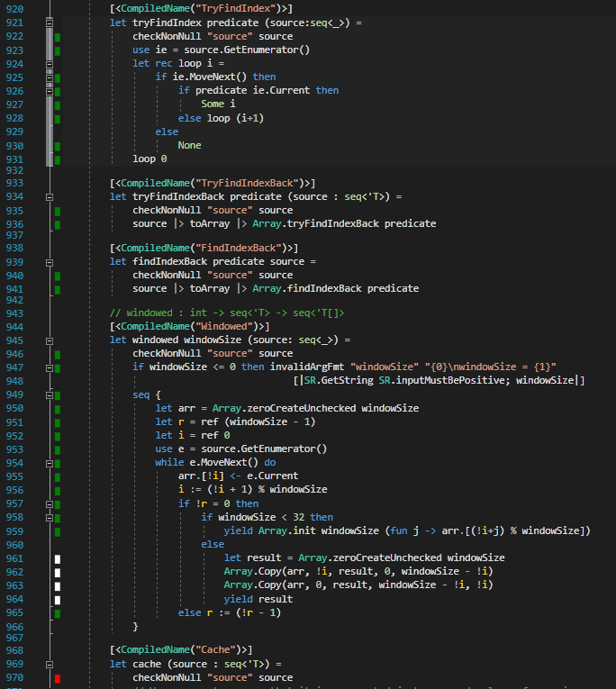616x689 pixels.
Task: Click 'Some i' on line 927
Action: click(x=218, y=104)
